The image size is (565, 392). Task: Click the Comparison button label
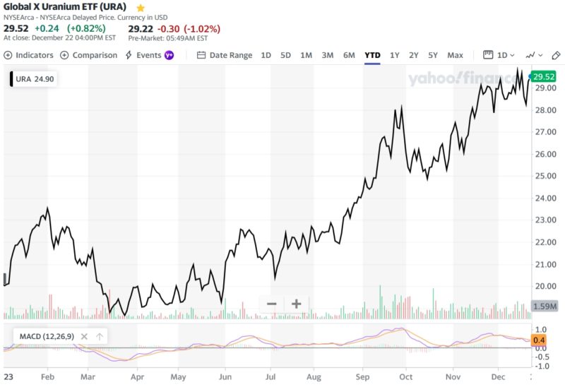[95, 55]
